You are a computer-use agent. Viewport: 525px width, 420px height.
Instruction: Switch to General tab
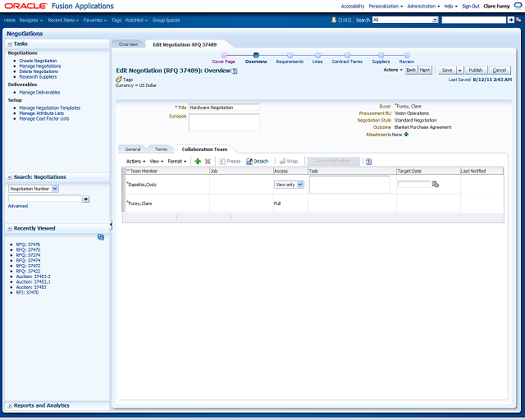[x=133, y=149]
